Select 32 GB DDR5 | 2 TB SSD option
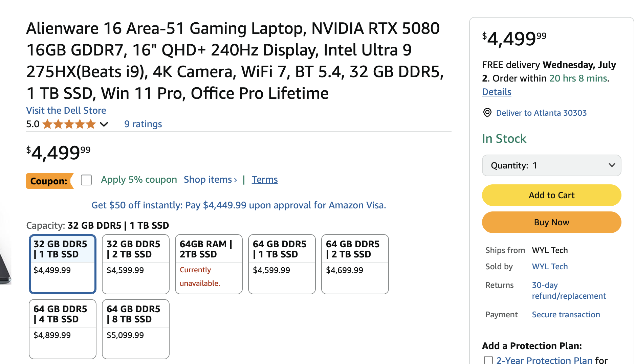 tap(135, 264)
